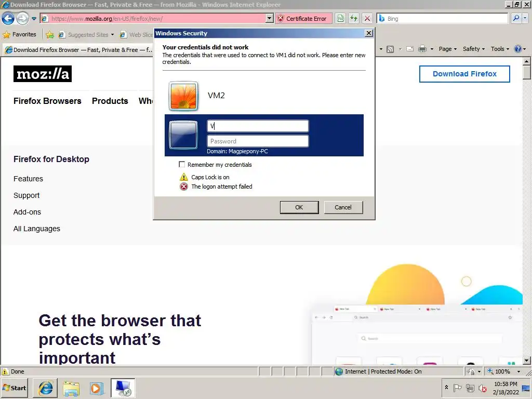Screen dimensions: 532x399
Task: Open the Help question mark icon
Action: coord(518,49)
